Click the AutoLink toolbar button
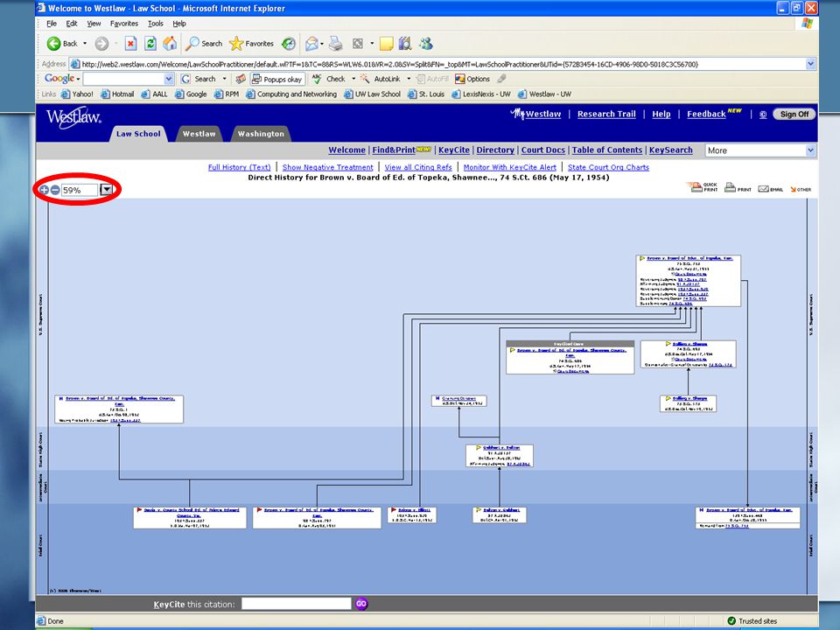The height and width of the screenshot is (630, 840). (x=381, y=79)
